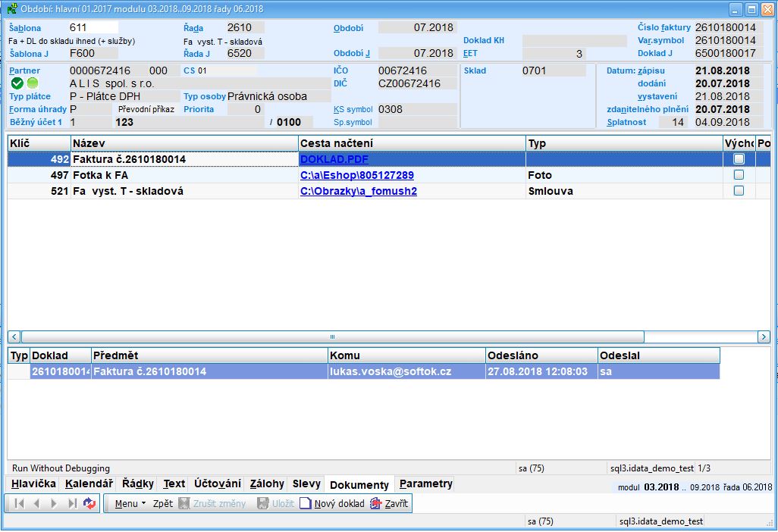778x532 pixels.
Task: Click the Klíč column header
Action: tap(39, 143)
